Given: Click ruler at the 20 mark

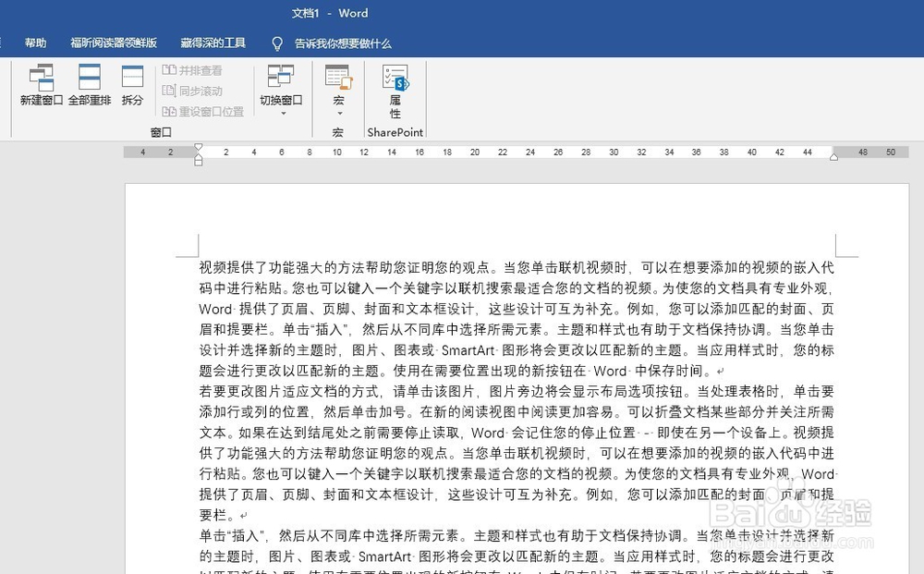Looking at the screenshot, I should click(x=475, y=152).
